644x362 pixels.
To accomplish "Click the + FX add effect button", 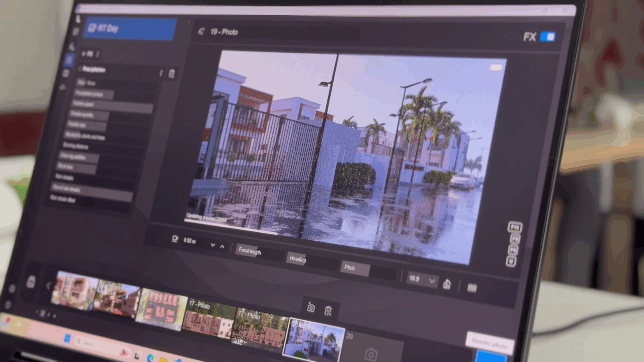I will (87, 54).
